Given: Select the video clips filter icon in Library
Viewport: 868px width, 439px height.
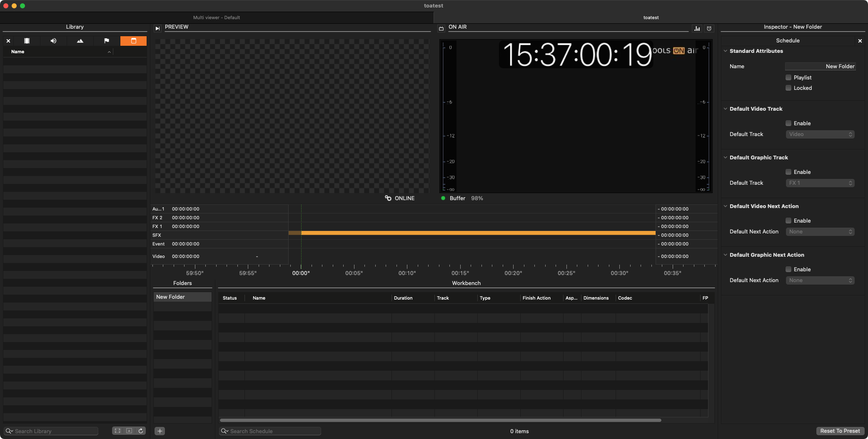Looking at the screenshot, I should pyautogui.click(x=27, y=41).
